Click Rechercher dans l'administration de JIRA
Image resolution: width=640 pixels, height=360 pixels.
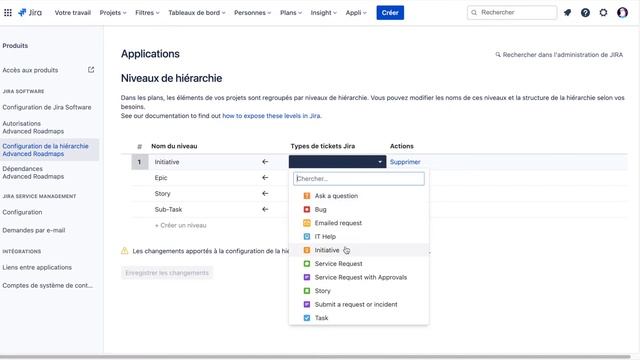(x=559, y=55)
